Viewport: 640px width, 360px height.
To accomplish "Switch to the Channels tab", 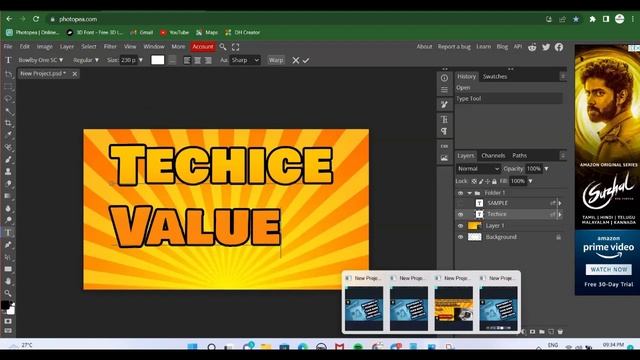I will tap(493, 156).
